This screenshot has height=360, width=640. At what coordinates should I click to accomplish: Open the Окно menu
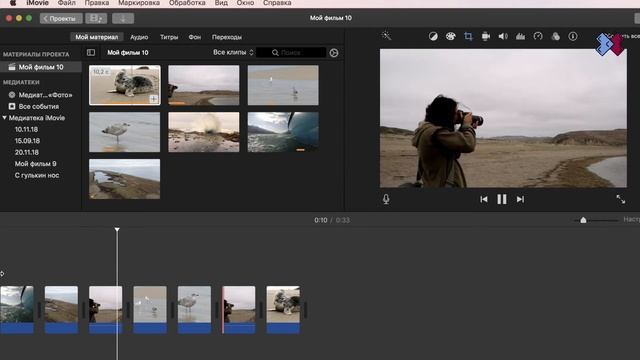245,3
